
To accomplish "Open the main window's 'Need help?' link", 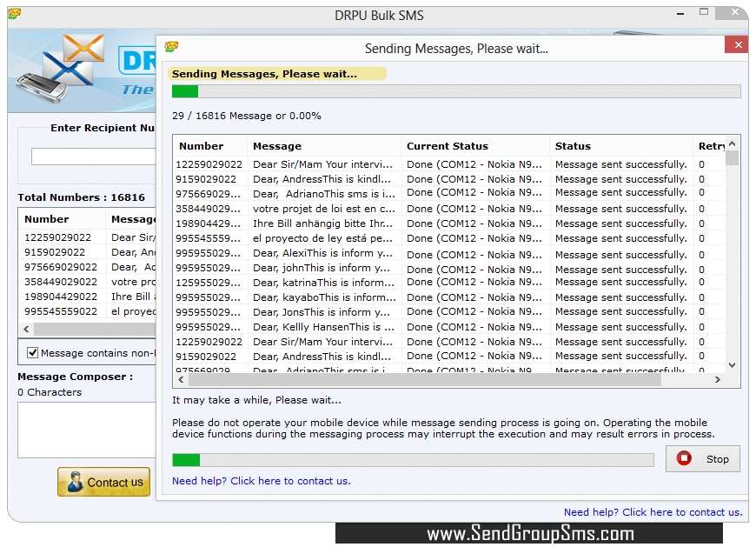I will [x=653, y=512].
